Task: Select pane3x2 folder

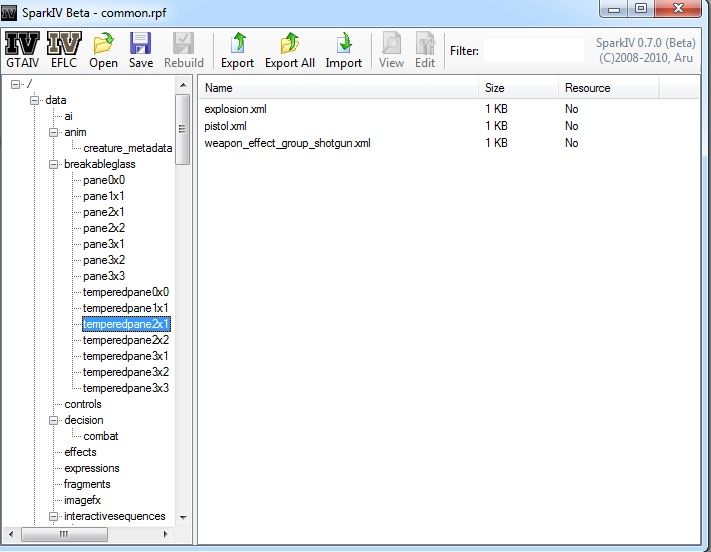Action: (x=104, y=260)
